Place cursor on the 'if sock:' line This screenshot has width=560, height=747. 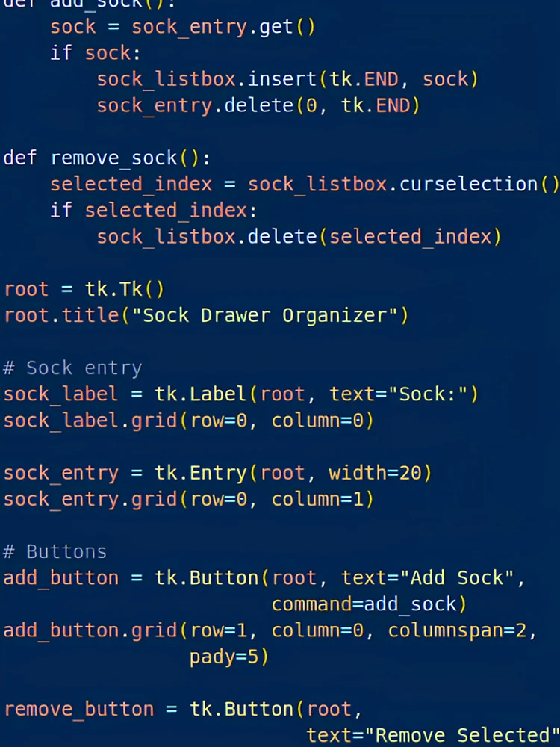click(x=96, y=53)
